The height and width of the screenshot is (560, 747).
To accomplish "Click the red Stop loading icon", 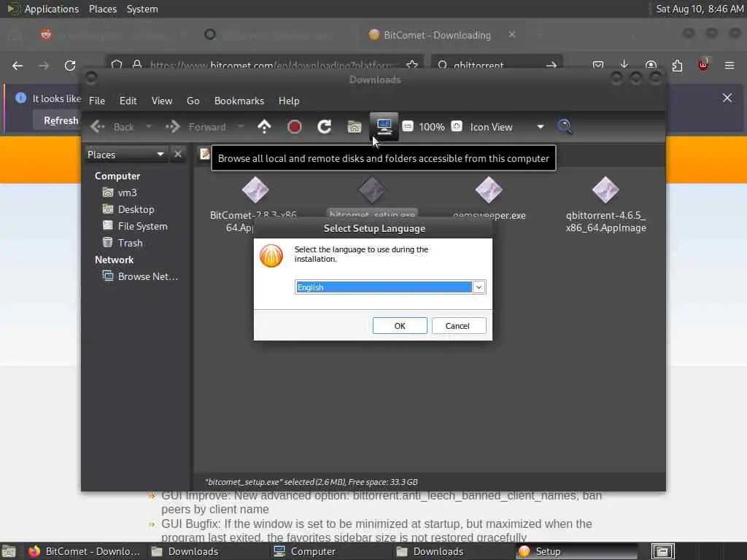I will click(295, 127).
